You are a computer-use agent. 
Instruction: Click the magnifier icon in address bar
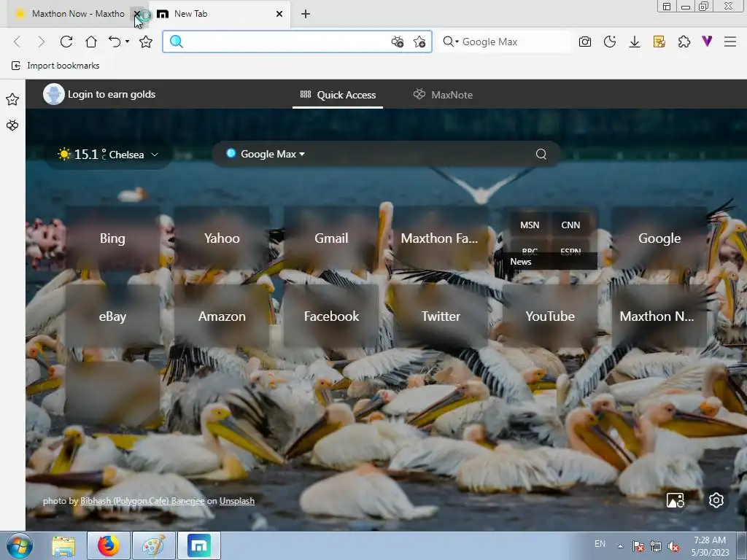[x=177, y=42]
